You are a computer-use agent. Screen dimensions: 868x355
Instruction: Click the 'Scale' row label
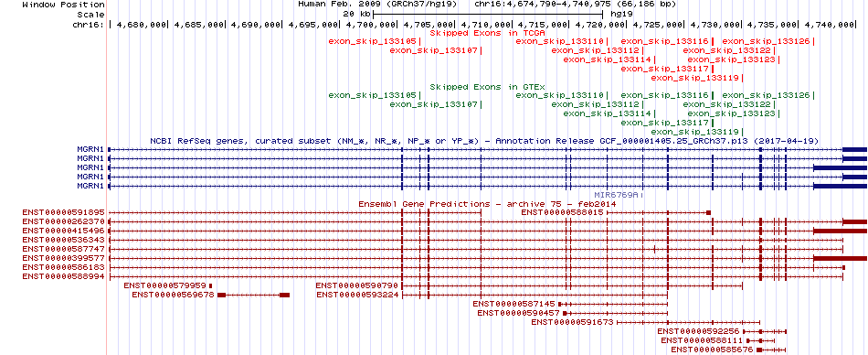[90, 14]
